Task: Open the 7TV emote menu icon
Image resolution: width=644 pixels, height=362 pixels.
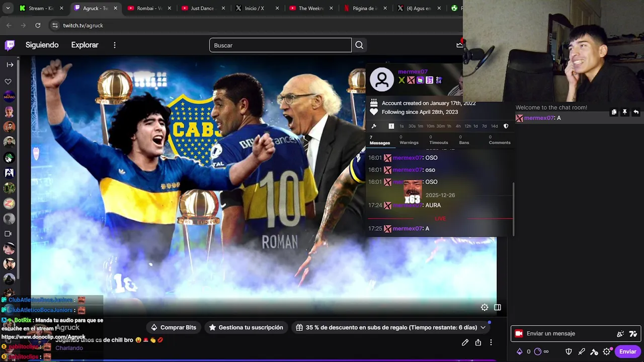Action: pos(633,333)
